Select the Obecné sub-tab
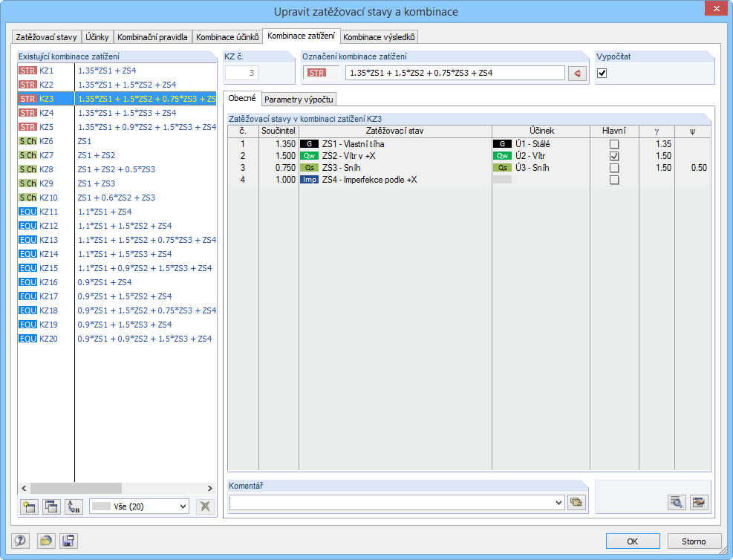 pyautogui.click(x=242, y=98)
